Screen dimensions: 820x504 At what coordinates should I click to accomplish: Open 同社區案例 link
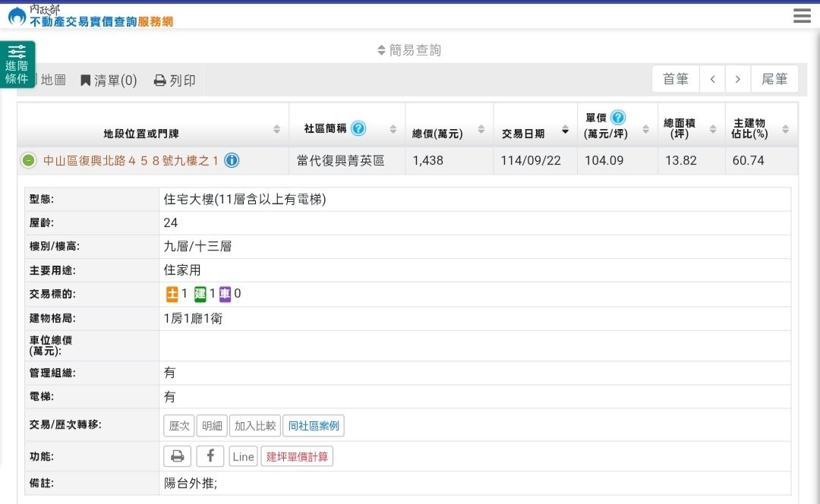point(314,426)
